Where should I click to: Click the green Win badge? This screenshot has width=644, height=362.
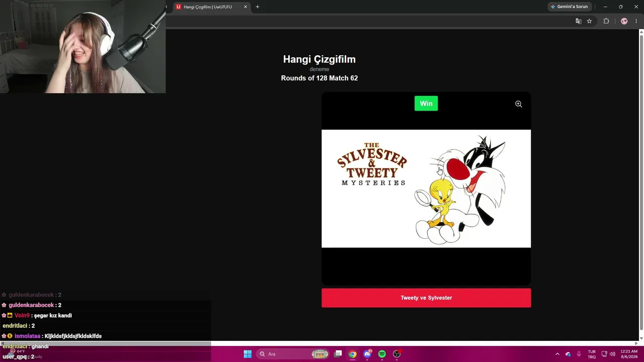tap(426, 104)
